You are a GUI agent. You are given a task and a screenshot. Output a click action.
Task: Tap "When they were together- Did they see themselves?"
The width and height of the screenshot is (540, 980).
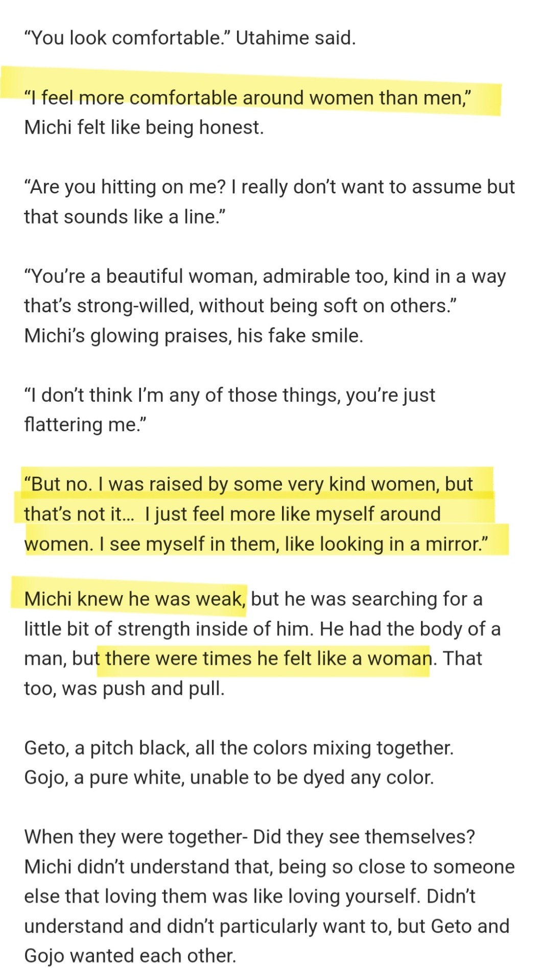click(x=249, y=837)
